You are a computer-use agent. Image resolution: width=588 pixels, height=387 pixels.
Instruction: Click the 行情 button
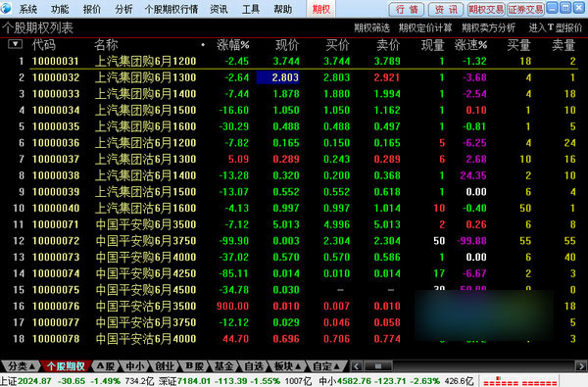(407, 9)
